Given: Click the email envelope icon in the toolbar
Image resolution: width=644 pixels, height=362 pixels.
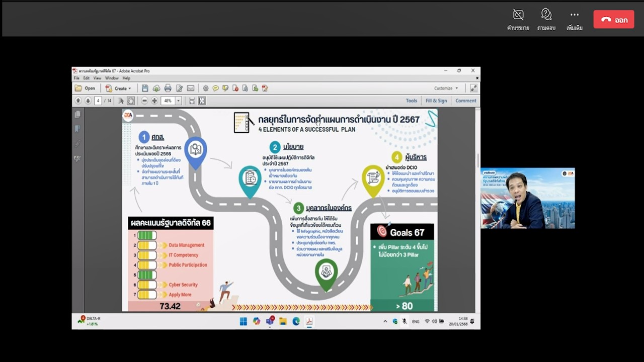Looking at the screenshot, I should (190, 88).
